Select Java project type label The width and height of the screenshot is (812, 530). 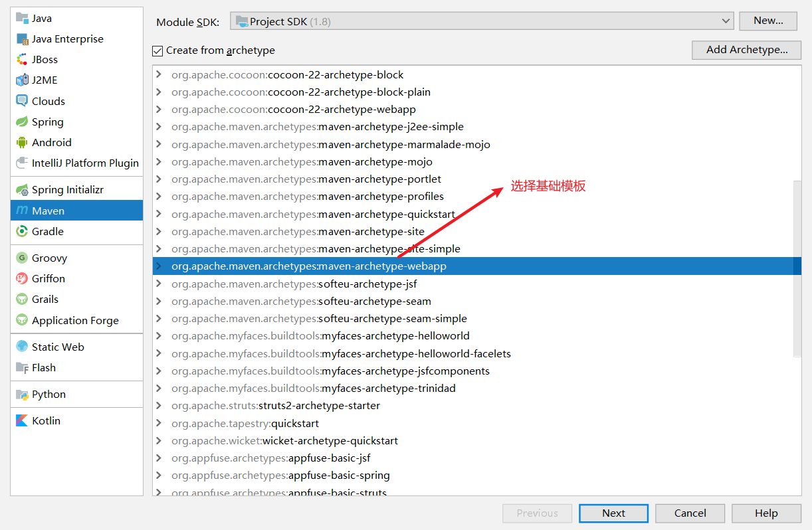(x=42, y=19)
